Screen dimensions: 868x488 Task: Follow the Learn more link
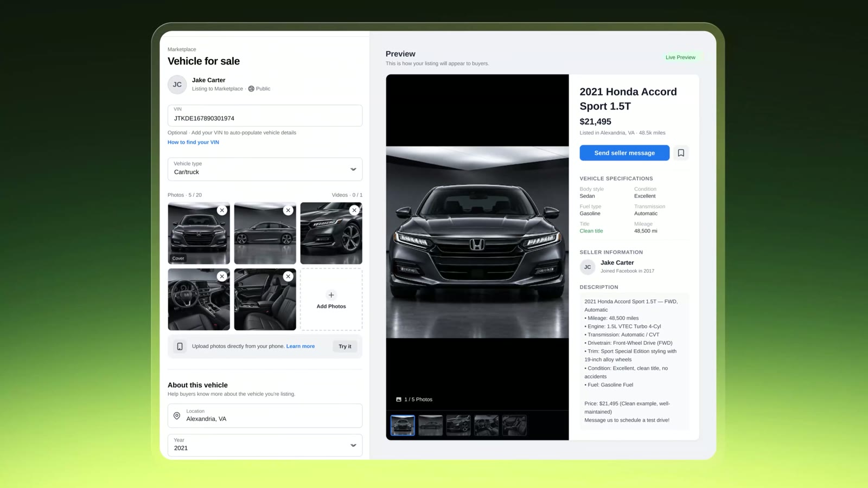click(301, 346)
